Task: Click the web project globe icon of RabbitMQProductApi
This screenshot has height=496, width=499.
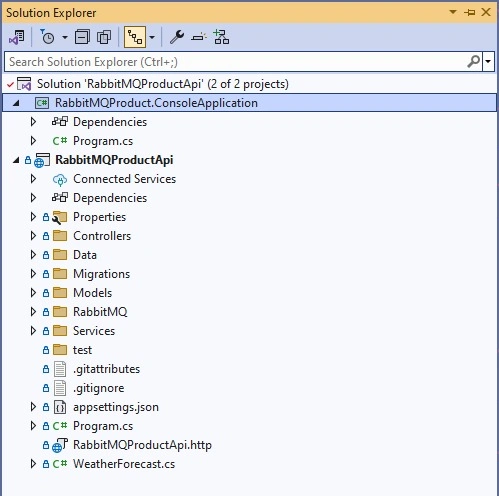Action: coord(42,160)
